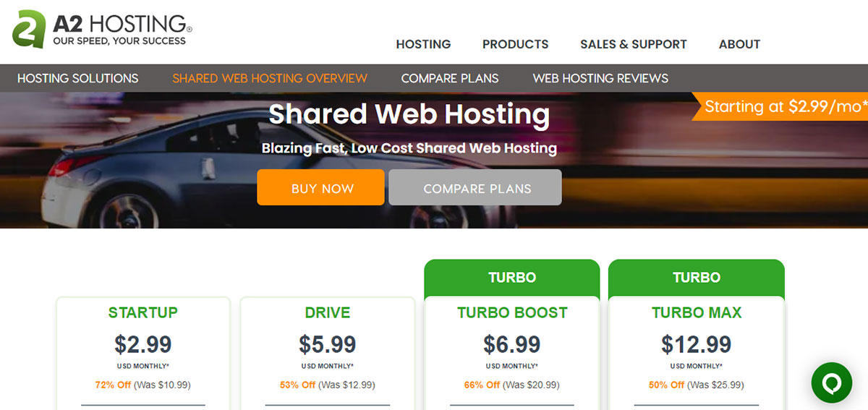Screen dimensions: 868x410
Task: Click the gray Compare Plans button
Action: 475,188
